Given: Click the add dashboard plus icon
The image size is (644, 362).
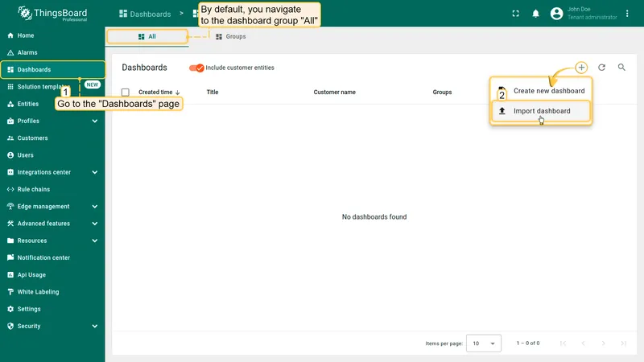Looking at the screenshot, I should tap(581, 68).
